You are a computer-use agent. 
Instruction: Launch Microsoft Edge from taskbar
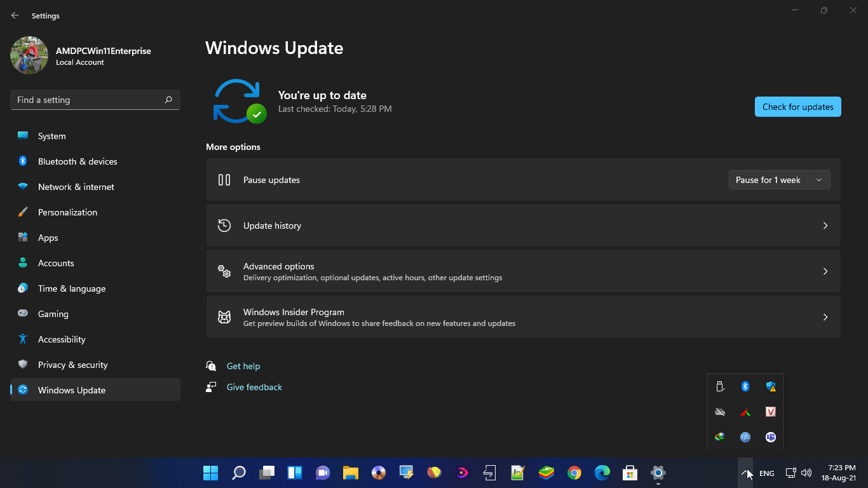pyautogui.click(x=602, y=473)
